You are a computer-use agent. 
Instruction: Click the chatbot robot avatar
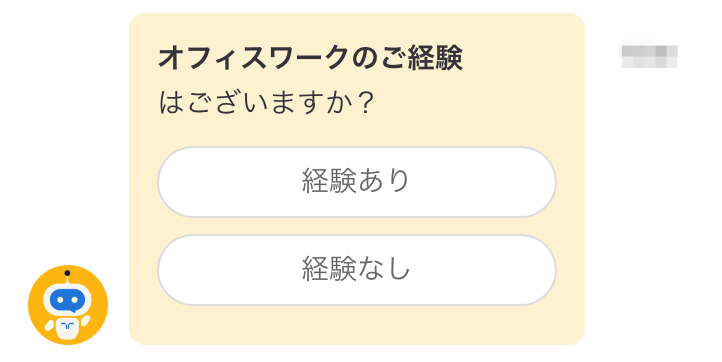pyautogui.click(x=68, y=305)
